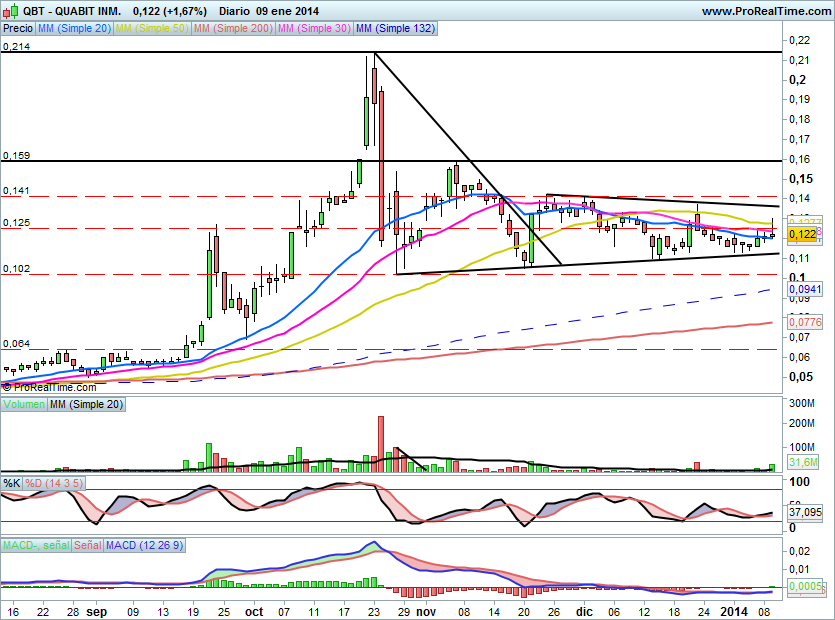The width and height of the screenshot is (835, 620).
Task: Click the current price tag 0,122
Action: tap(802, 234)
